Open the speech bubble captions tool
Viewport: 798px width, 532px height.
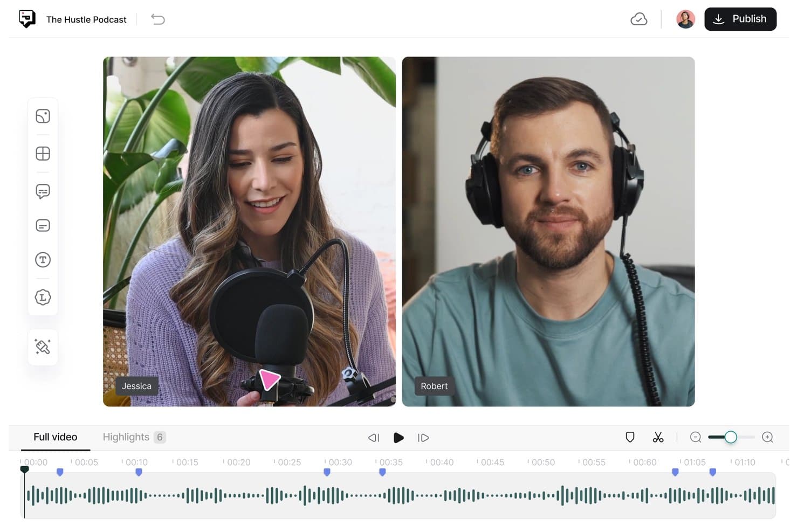click(x=43, y=191)
